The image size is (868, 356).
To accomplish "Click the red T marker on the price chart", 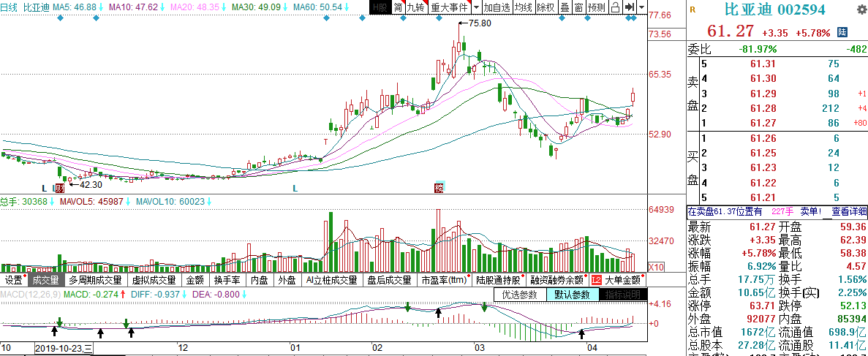I will tap(326, 142).
